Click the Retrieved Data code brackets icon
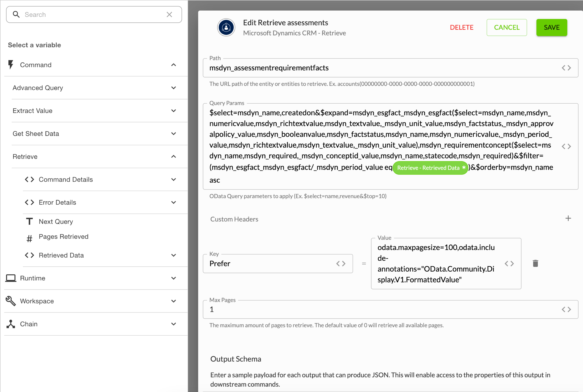The image size is (583, 392). click(x=29, y=255)
